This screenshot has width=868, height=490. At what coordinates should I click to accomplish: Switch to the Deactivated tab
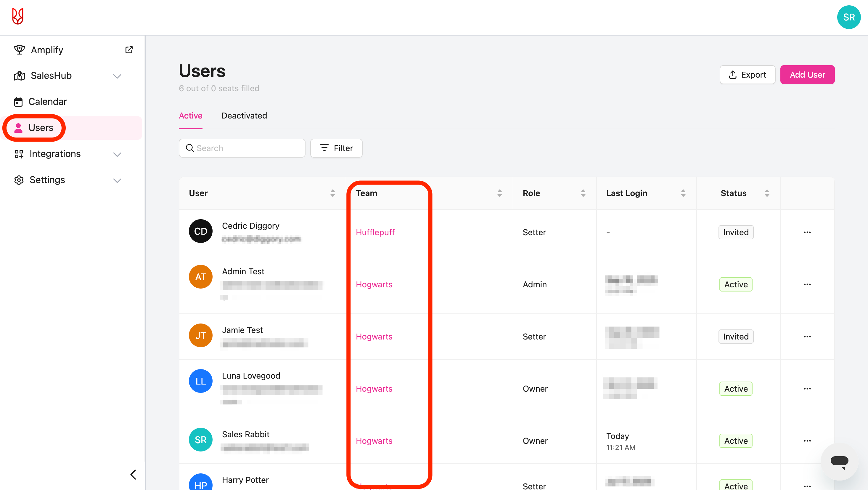point(244,116)
